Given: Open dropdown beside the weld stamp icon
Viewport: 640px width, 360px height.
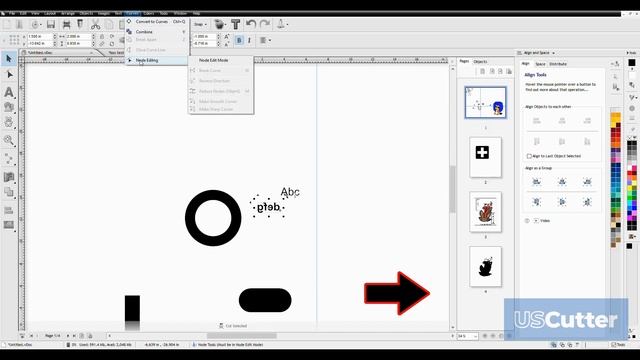Looking at the screenshot, I should 287,24.
